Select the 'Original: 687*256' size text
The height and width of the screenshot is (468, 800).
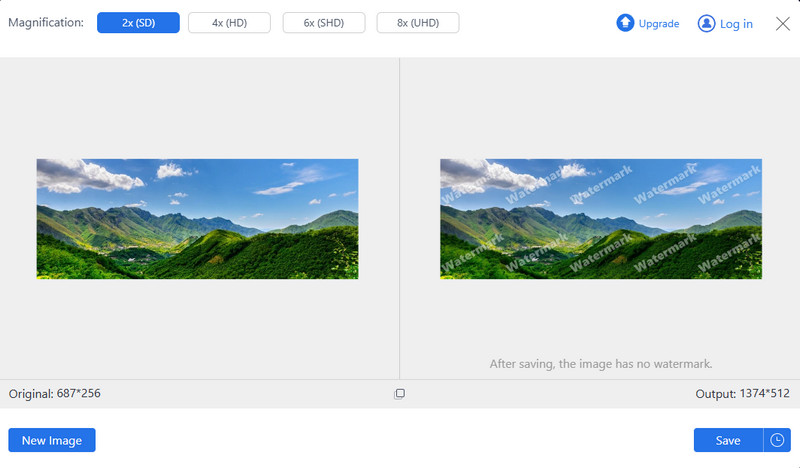(55, 393)
